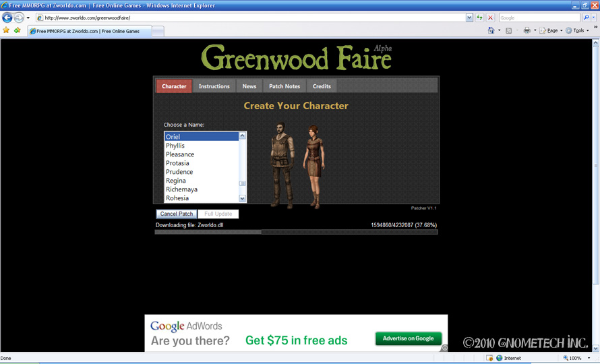Click in the Google search box

(x=538, y=18)
